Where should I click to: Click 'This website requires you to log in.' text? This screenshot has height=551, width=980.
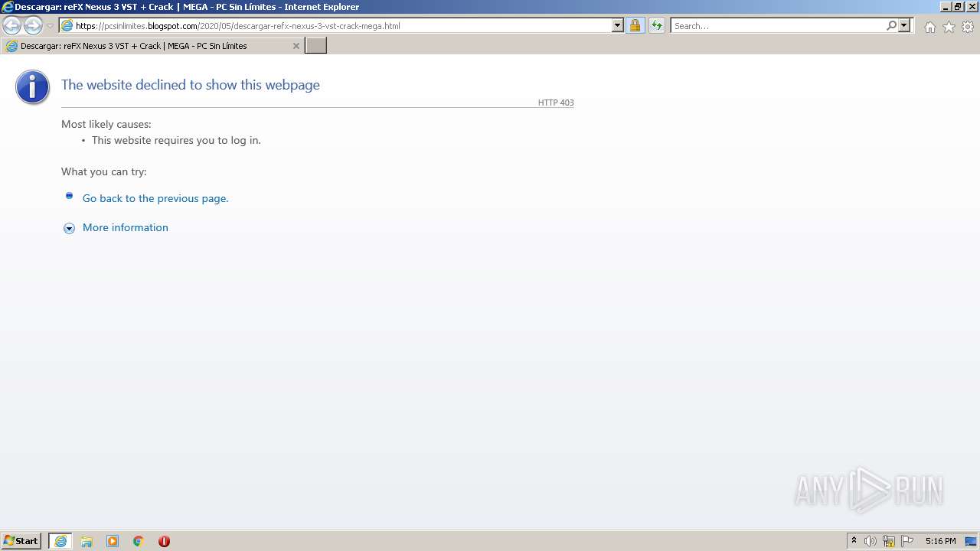(x=176, y=140)
